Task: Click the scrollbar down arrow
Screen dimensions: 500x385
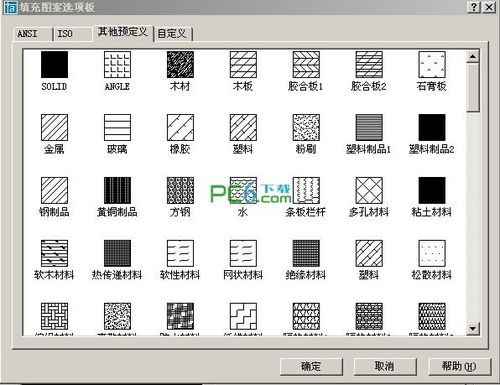Action: click(473, 329)
